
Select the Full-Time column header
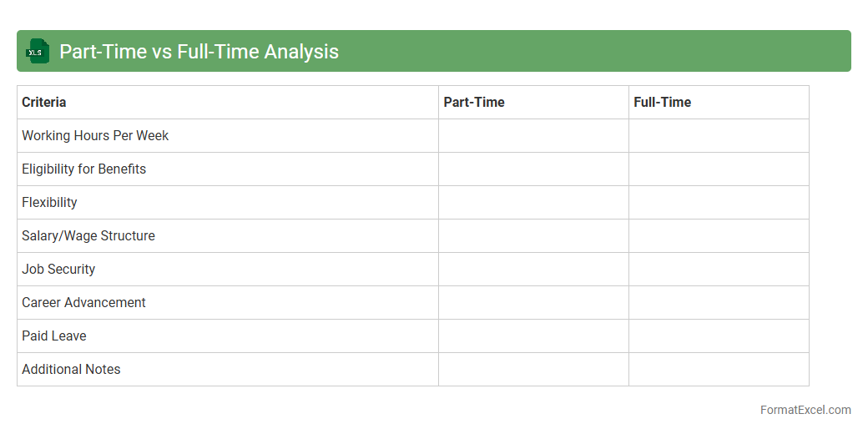[x=663, y=103]
